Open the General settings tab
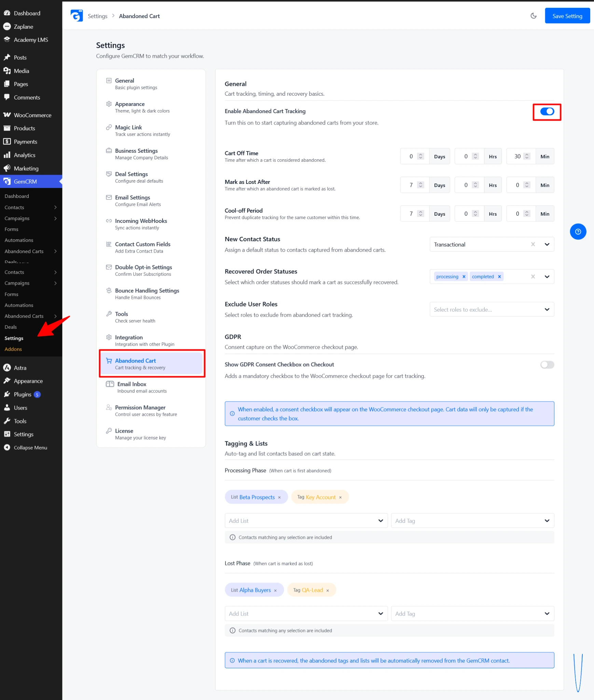 pos(151,84)
